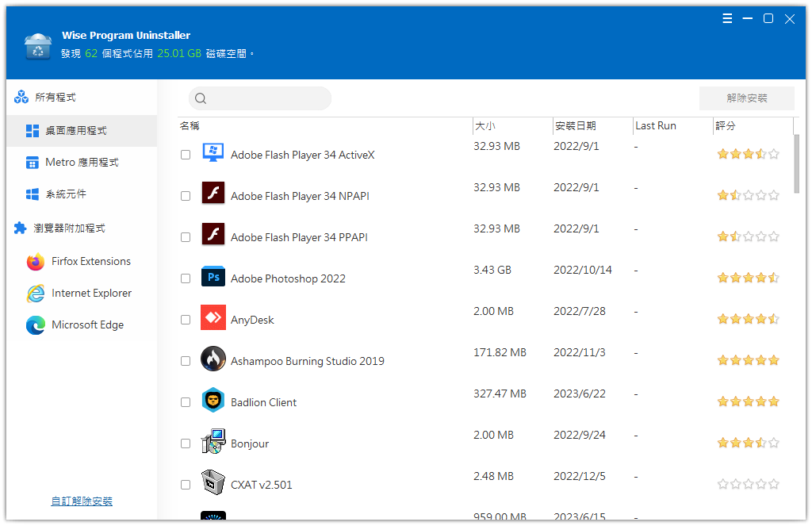Click the Badlion Client lion icon
This screenshot has height=526, width=812.
coord(213,400)
